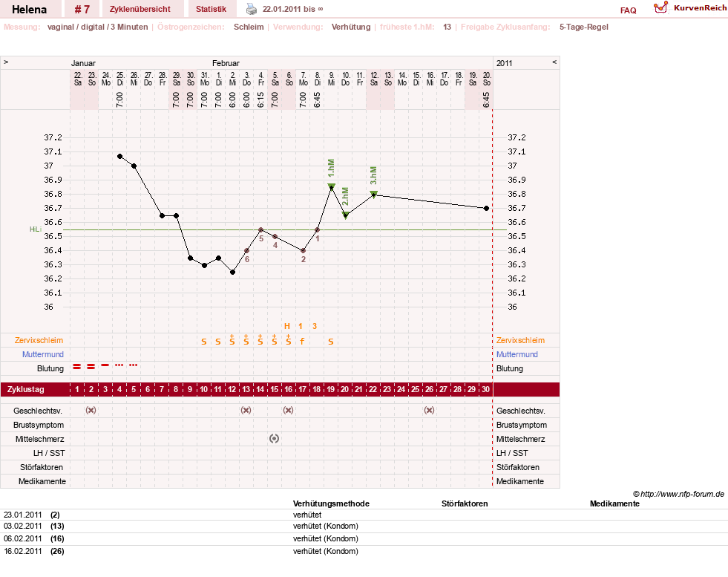Click the Muttermund label on the left
The image size is (728, 577).
(x=43, y=354)
